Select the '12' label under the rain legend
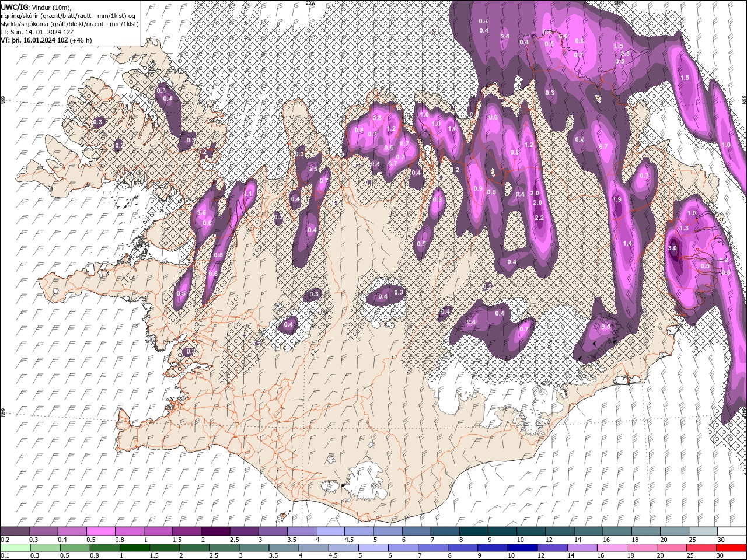 click(542, 556)
